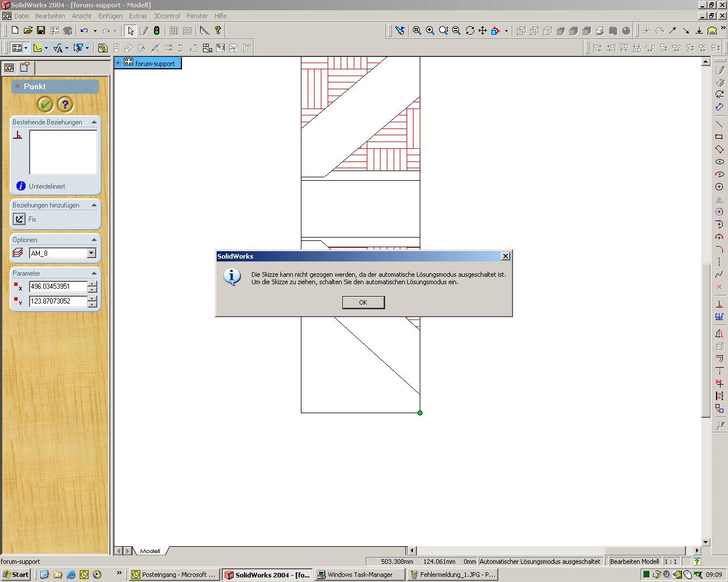Open the AM_8 layer dropdown
The height and width of the screenshot is (582, 728).
coord(92,253)
